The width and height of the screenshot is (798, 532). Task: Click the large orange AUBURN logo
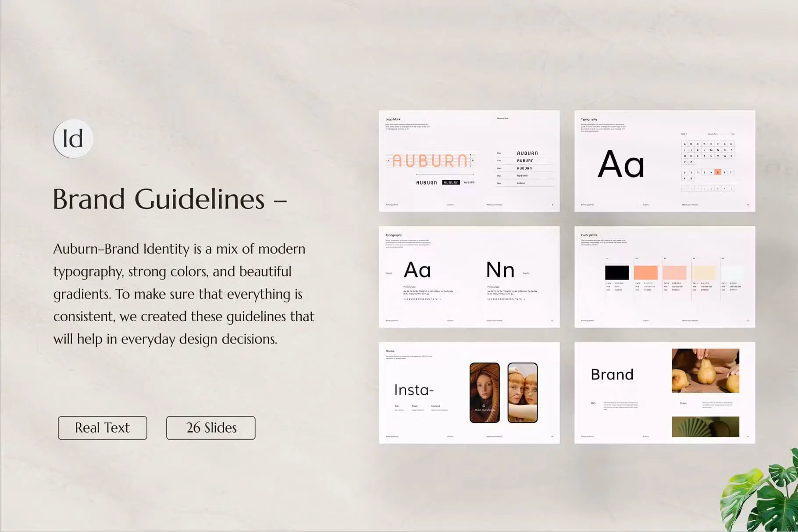tap(430, 161)
